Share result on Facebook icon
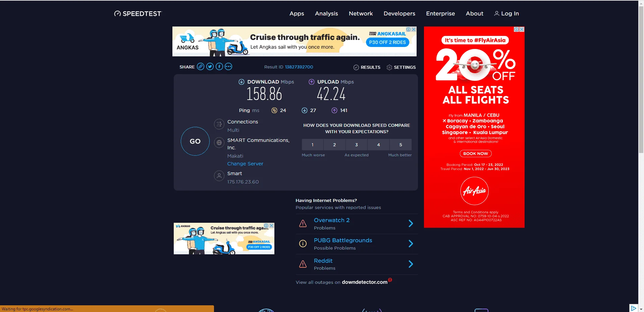Image resolution: width=644 pixels, height=312 pixels. (x=219, y=66)
